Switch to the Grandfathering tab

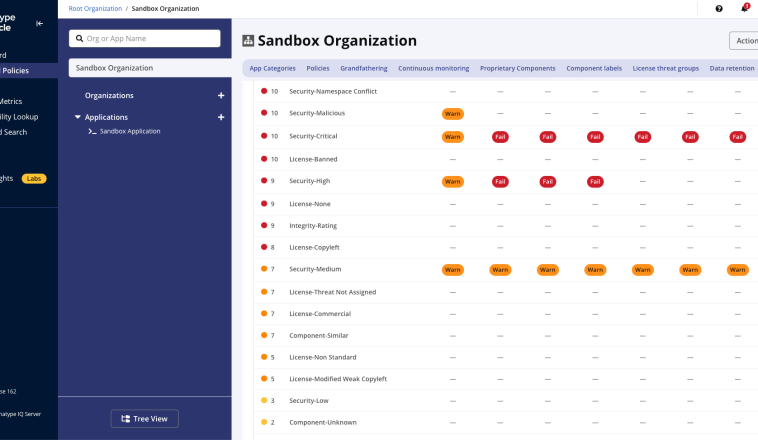364,68
